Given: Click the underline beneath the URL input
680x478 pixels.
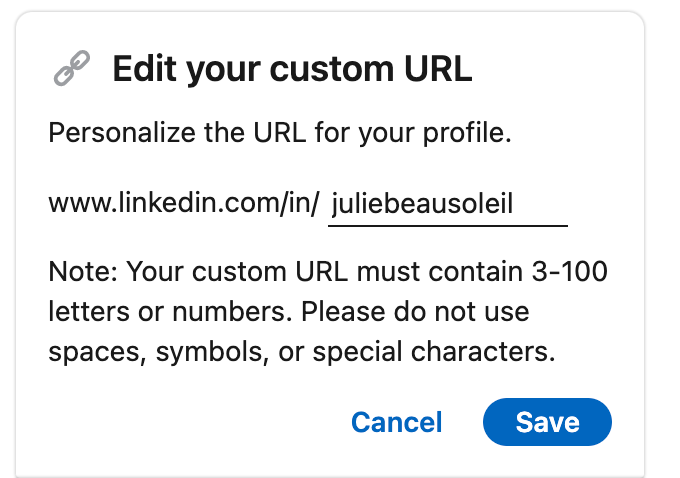Looking at the screenshot, I should pyautogui.click(x=447, y=225).
